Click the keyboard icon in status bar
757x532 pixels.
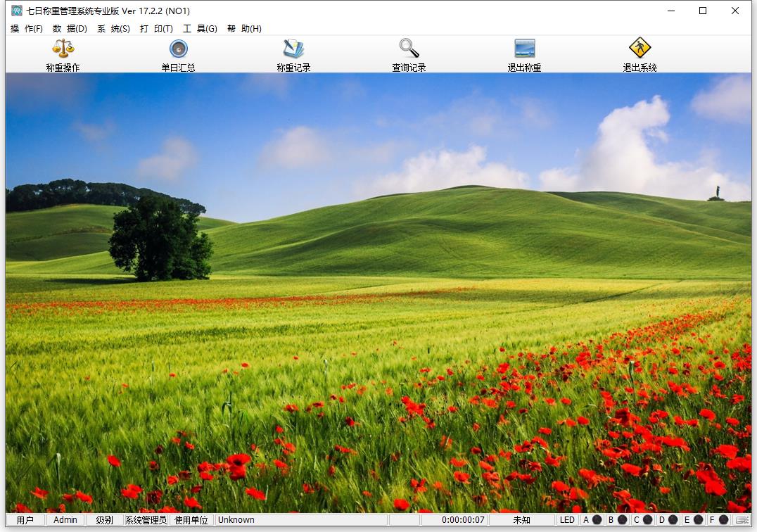pyautogui.click(x=742, y=520)
